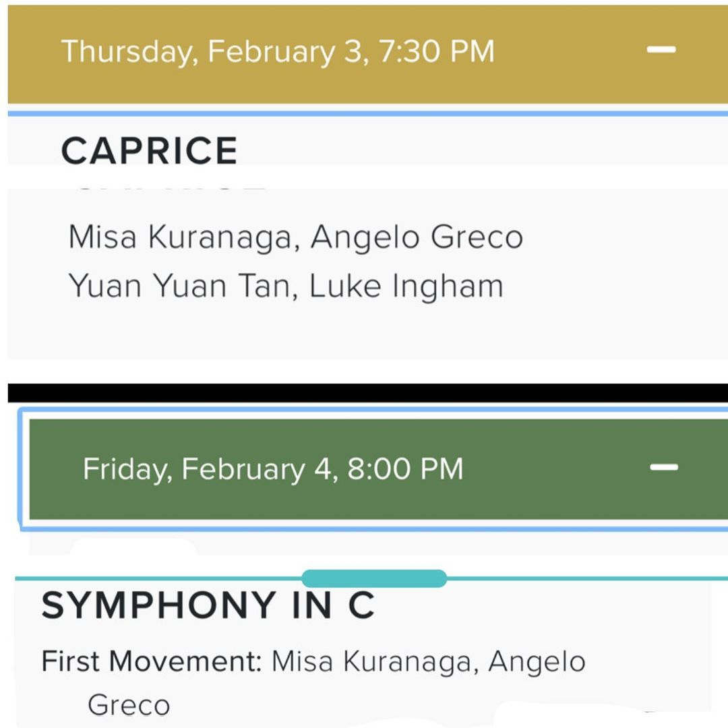728x728 pixels.
Task: Collapse Thursday section using the minus icon
Action: tap(660, 50)
